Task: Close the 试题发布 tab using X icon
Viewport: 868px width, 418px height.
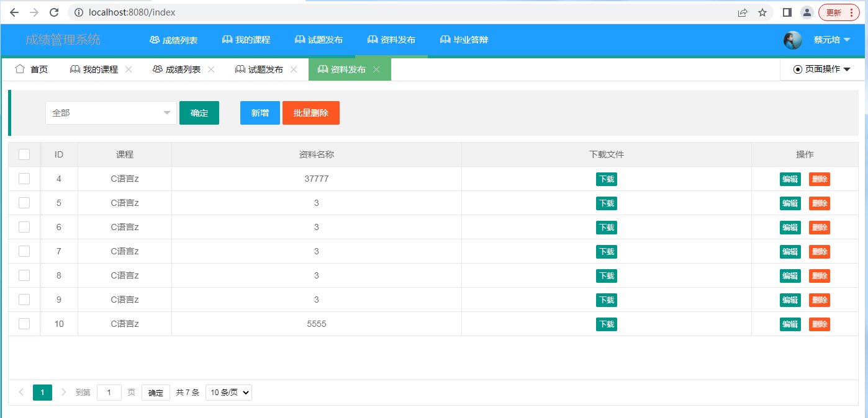Action: click(x=294, y=69)
